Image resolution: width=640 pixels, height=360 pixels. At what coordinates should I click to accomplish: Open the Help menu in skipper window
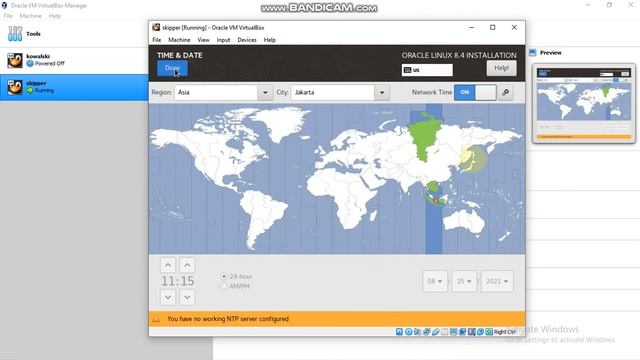tap(270, 40)
